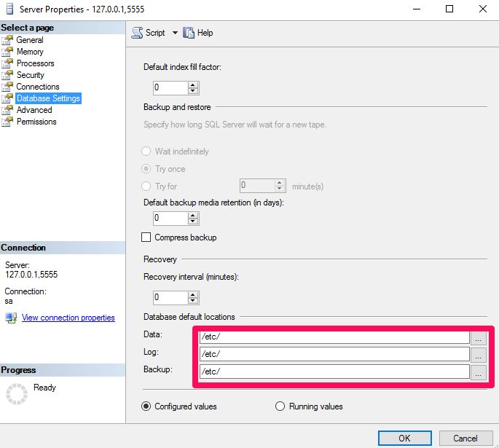Click the server address "127.0.0.1,5555"
The width and height of the screenshot is (499, 448).
pos(31,275)
